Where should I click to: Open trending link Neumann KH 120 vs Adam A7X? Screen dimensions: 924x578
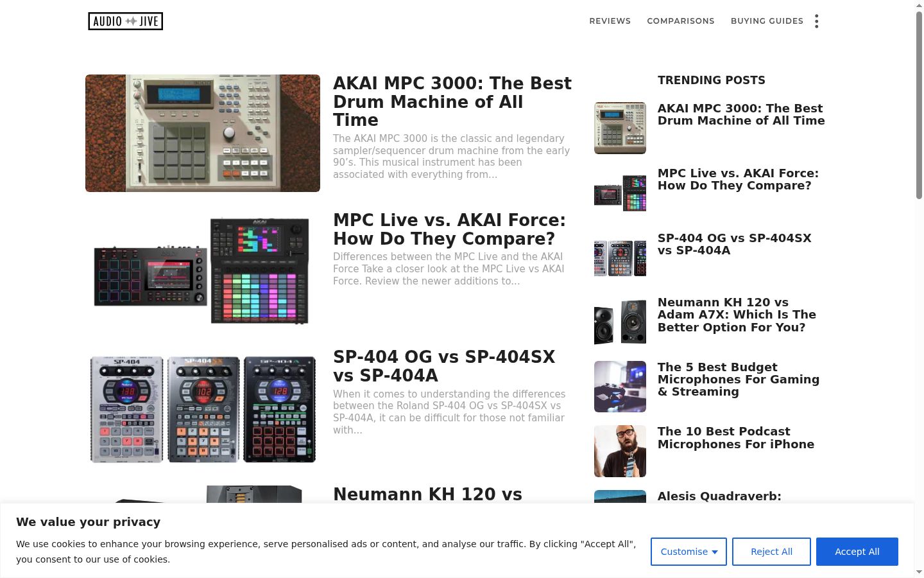click(737, 315)
